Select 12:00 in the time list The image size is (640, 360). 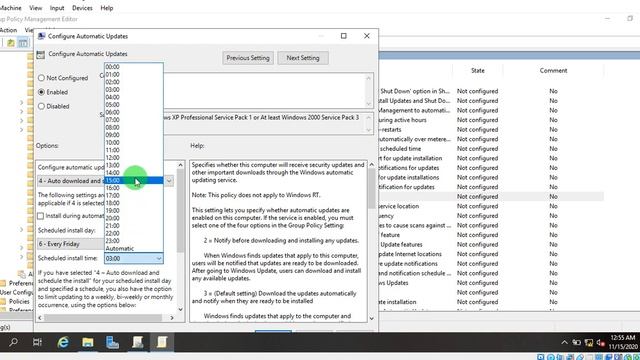(134, 158)
